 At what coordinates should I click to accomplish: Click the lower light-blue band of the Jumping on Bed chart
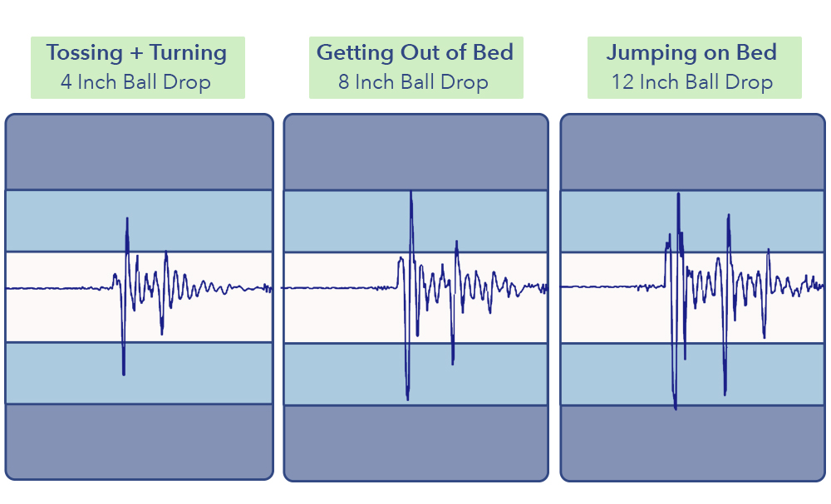[x=693, y=374]
